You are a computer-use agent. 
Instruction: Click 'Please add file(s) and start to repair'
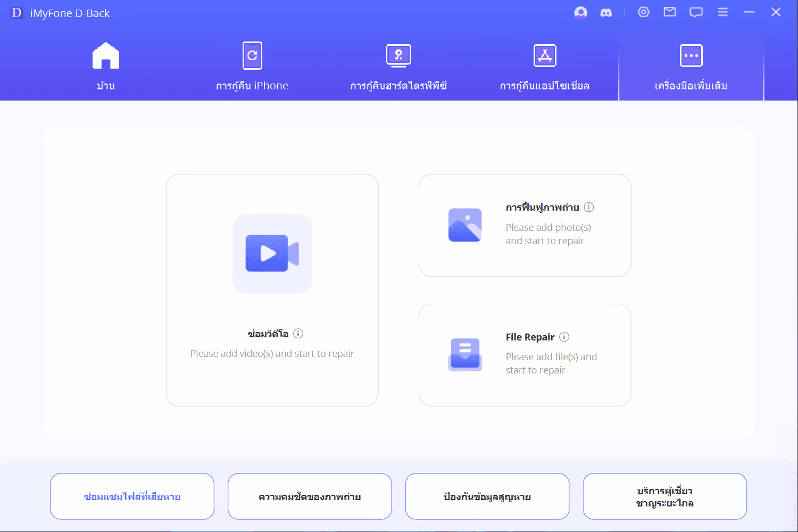click(x=551, y=363)
